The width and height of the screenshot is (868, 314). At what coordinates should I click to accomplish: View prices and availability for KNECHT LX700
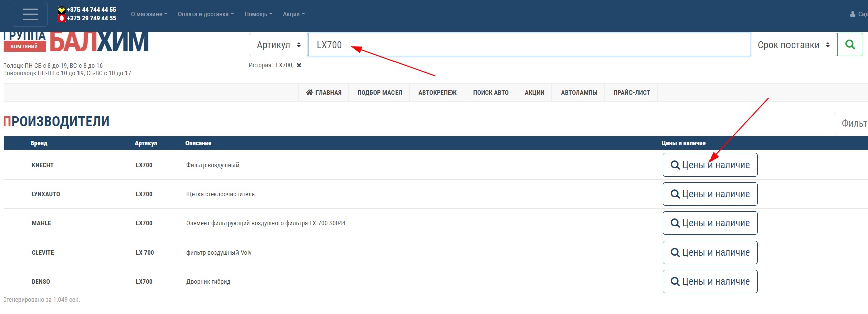709,165
